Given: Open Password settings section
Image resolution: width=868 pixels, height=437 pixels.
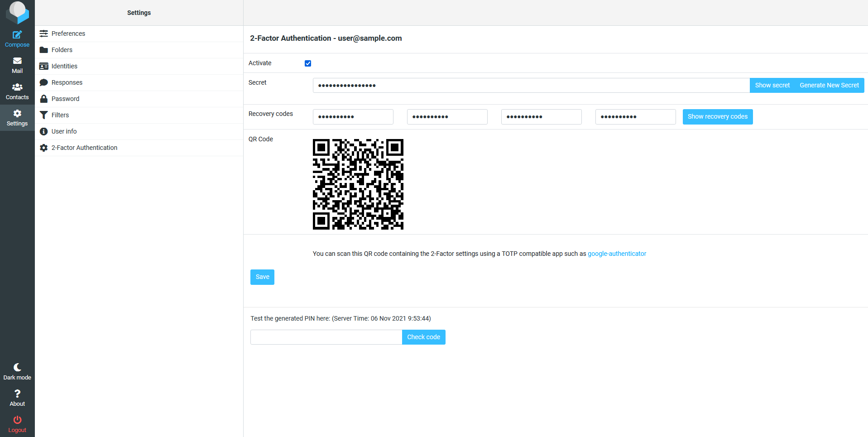Looking at the screenshot, I should [139, 99].
